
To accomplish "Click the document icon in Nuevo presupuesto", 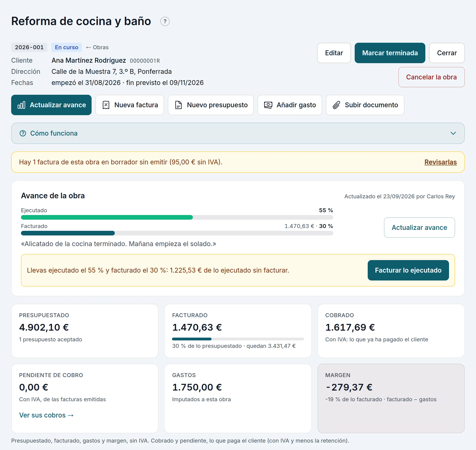I will [178, 105].
